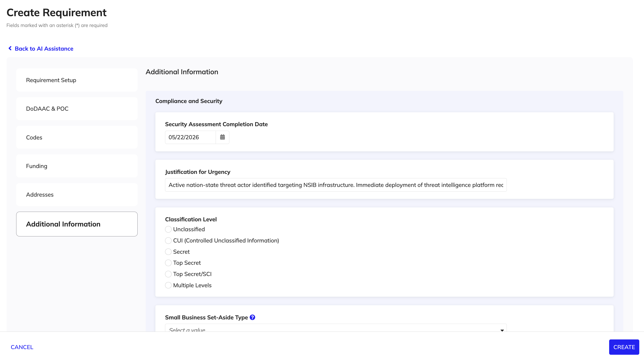Image resolution: width=644 pixels, height=359 pixels.
Task: Click the Compliance and Security heading
Action: tap(189, 101)
